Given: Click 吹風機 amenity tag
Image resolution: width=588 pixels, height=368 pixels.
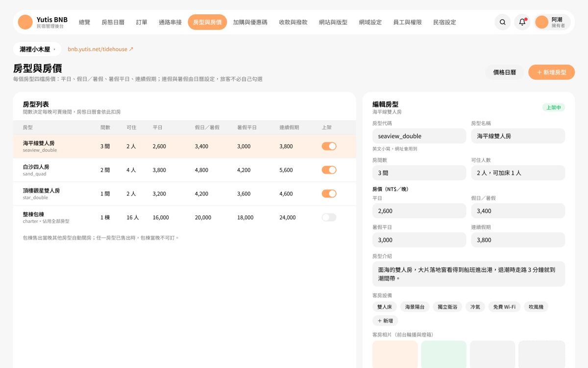Looking at the screenshot, I should [x=536, y=307].
